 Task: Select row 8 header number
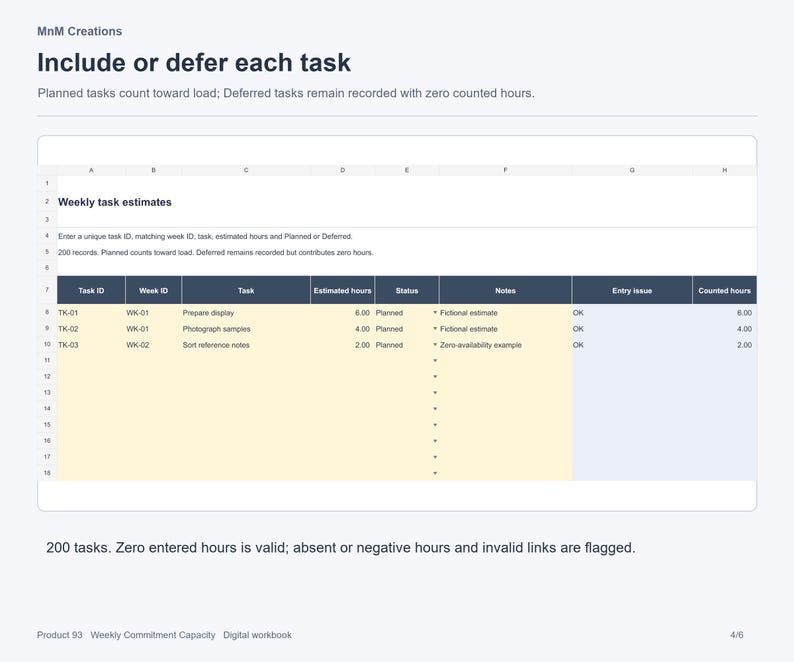coord(47,313)
